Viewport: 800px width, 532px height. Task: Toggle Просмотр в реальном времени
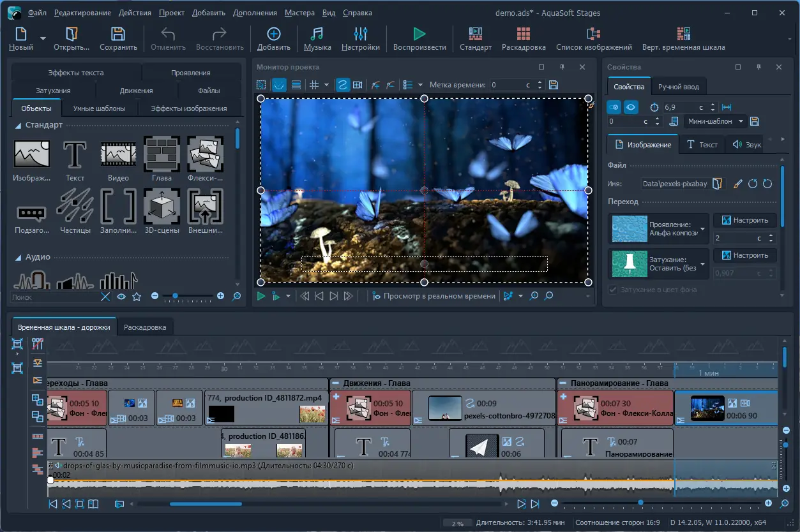tap(434, 296)
